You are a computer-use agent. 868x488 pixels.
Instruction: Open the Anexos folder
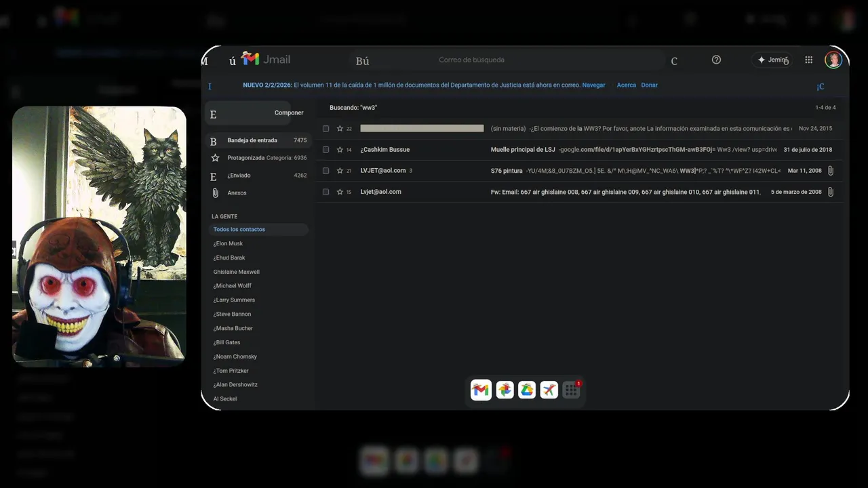point(258,193)
